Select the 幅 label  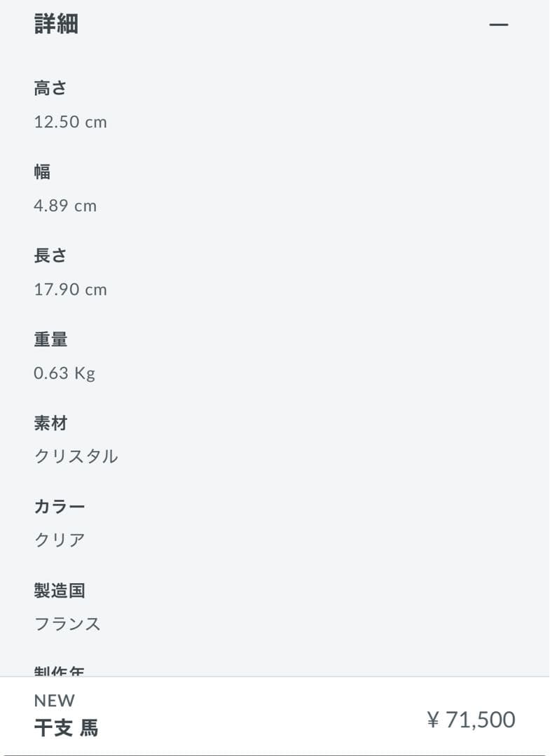(42, 172)
